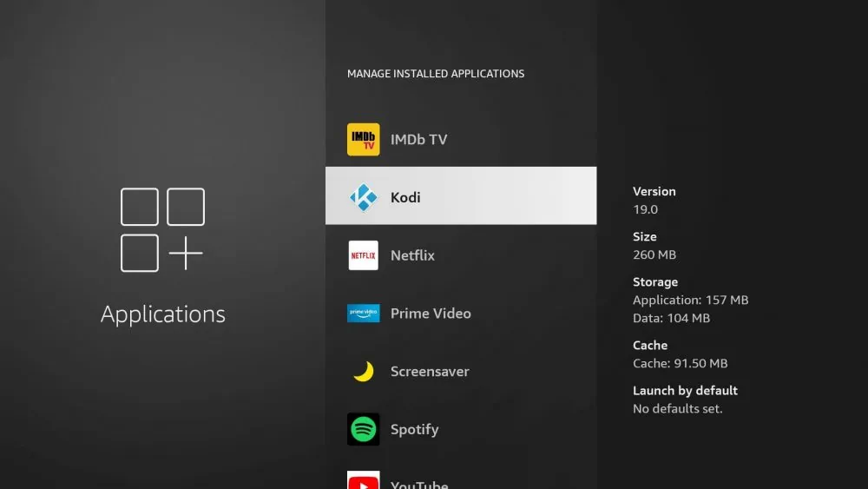The image size is (868, 489).
Task: Choose the Prime Video text label
Action: [431, 314]
